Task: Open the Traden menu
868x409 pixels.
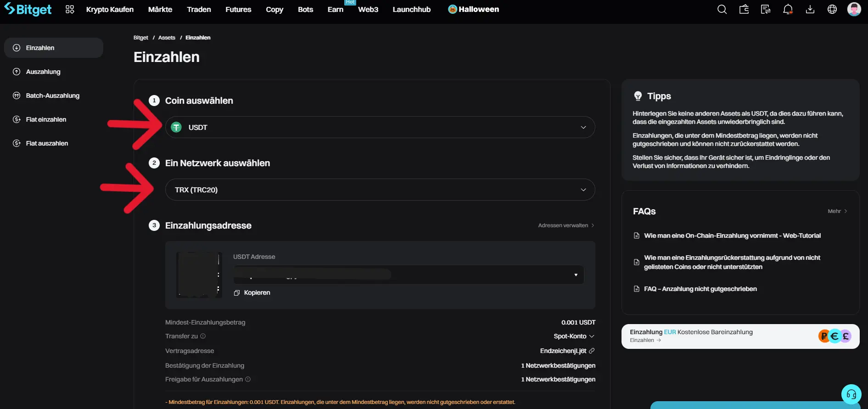Action: tap(199, 9)
